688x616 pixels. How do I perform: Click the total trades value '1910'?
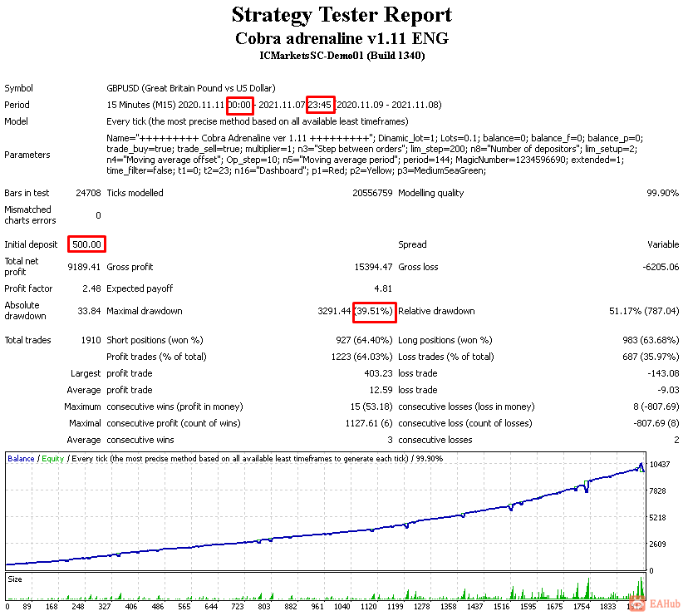(91, 340)
